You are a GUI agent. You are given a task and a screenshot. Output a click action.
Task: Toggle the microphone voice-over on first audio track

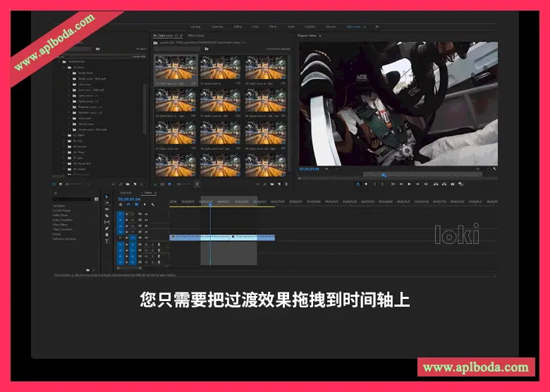[159, 244]
